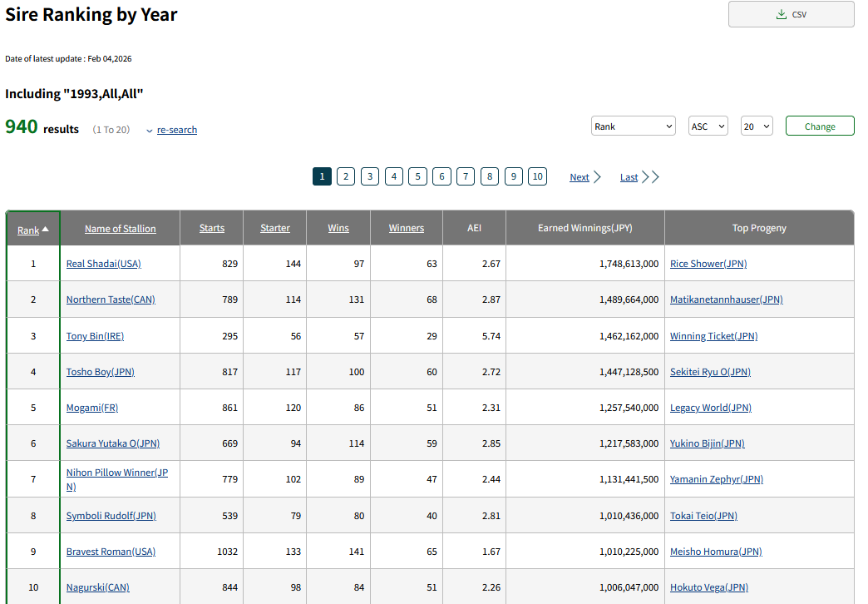Open Winning Ticket(JPN) progeny link
The height and width of the screenshot is (604, 868).
714,336
